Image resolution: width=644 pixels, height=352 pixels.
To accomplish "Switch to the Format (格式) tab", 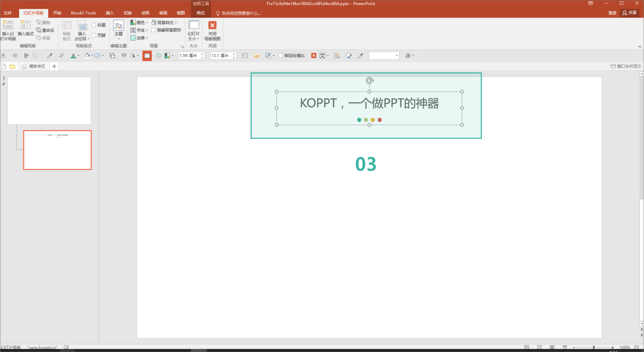I will point(200,13).
